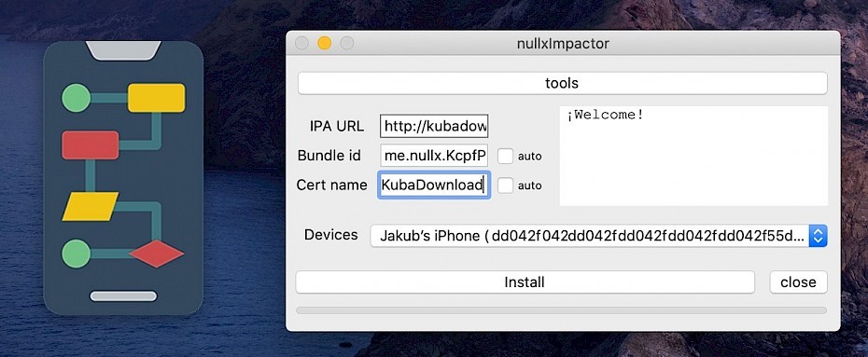Click the close button

click(798, 282)
